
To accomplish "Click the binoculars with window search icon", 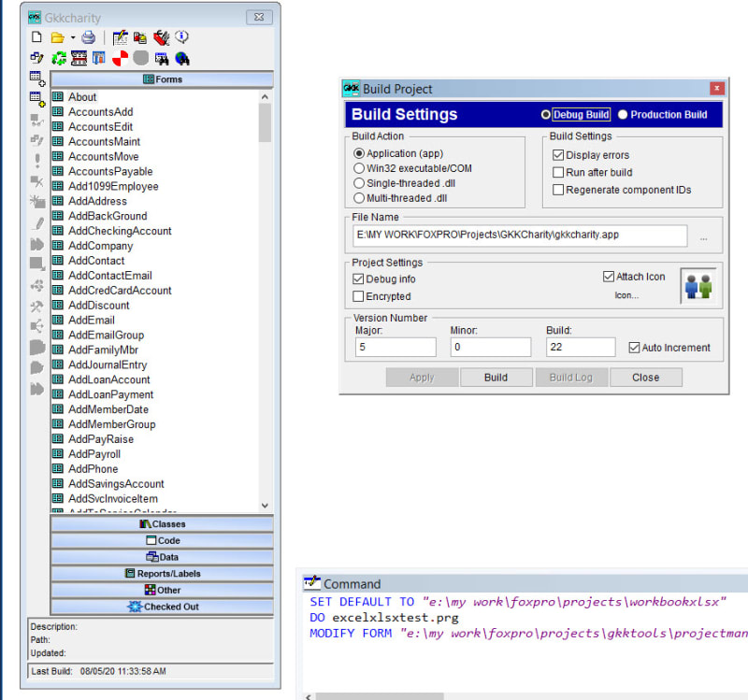I will (162, 58).
